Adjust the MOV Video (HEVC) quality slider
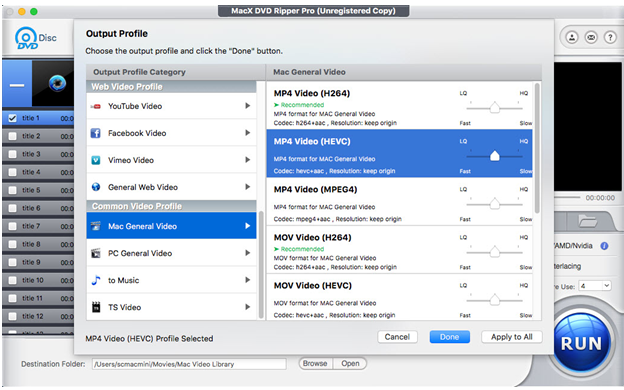624x390 pixels. (x=494, y=300)
